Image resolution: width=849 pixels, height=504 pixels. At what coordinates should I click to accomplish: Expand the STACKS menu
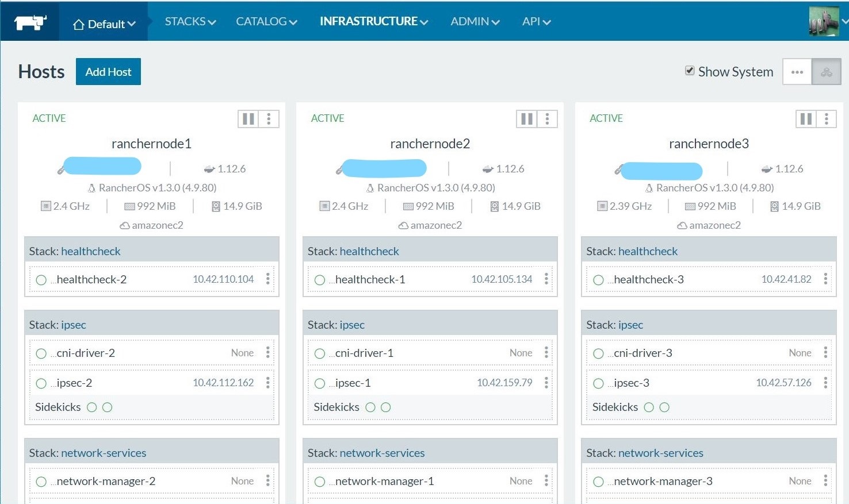pos(190,21)
